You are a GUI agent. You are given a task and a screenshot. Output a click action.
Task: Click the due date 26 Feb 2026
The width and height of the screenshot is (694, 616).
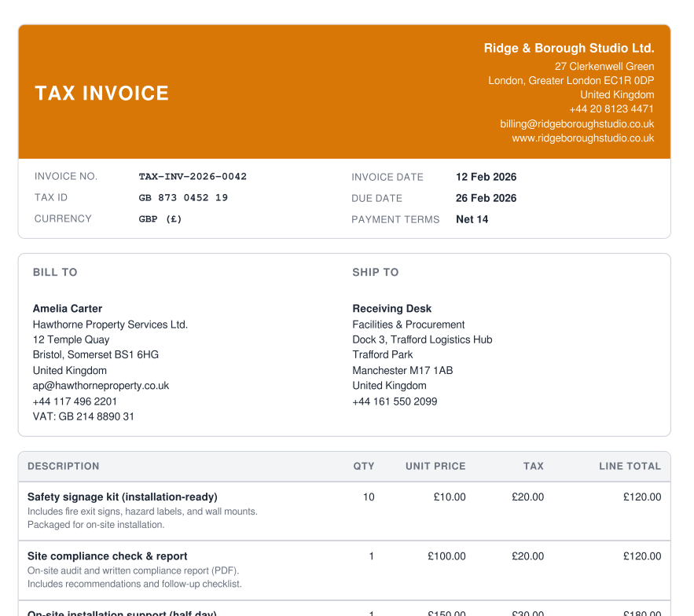click(x=486, y=199)
